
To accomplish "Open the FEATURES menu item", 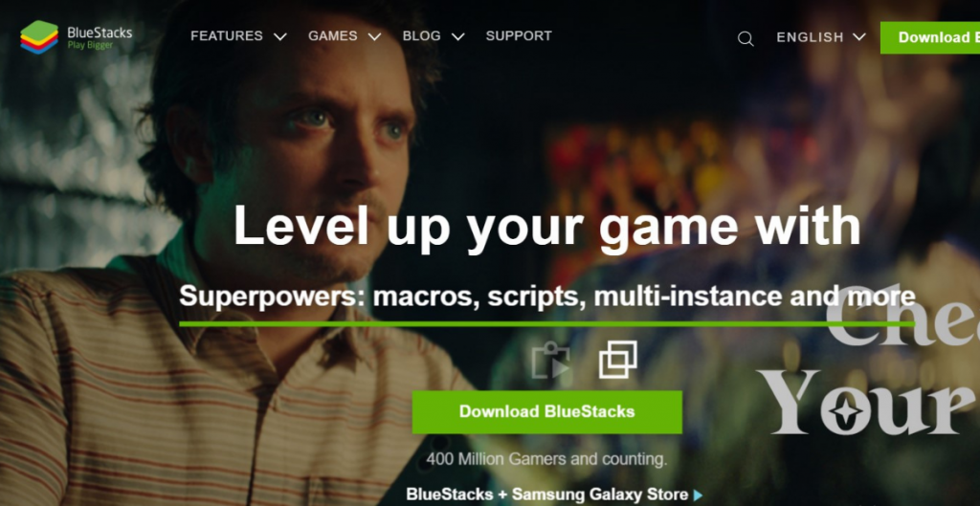I will [x=226, y=36].
